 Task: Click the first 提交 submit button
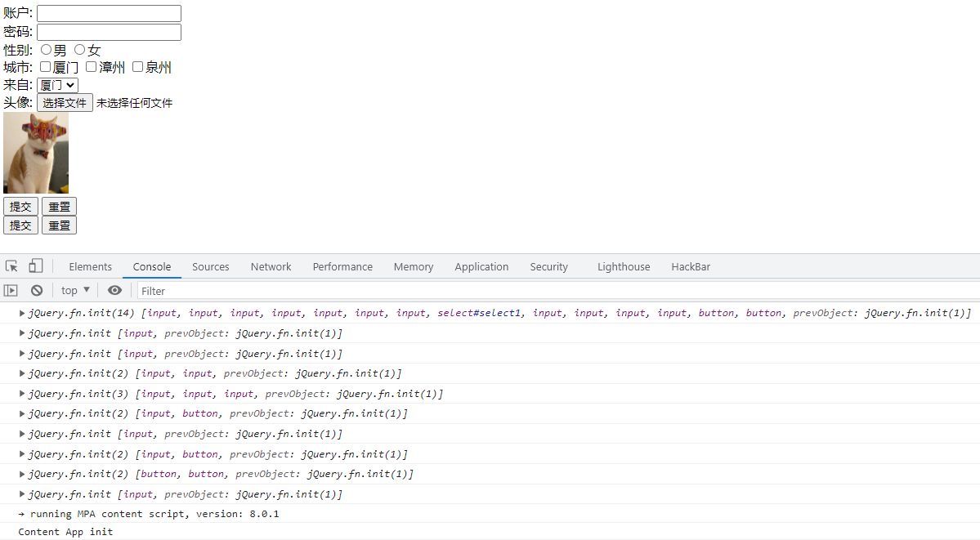[x=20, y=207]
